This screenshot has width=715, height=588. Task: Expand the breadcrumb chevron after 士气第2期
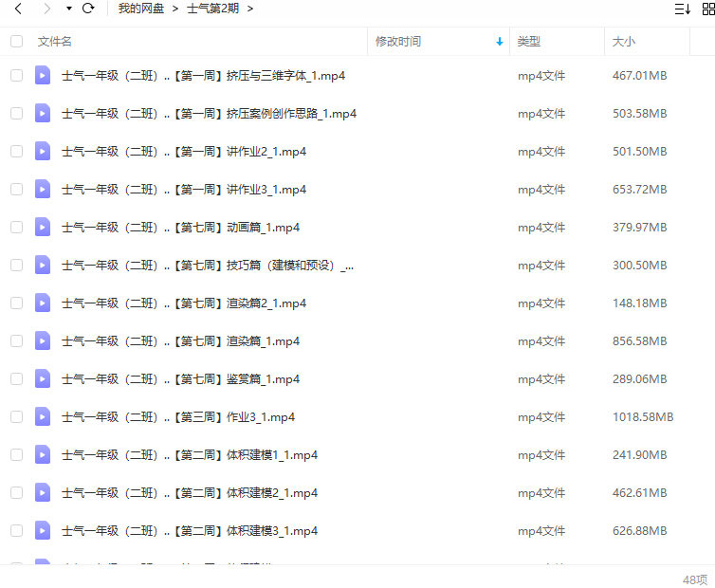tap(249, 9)
